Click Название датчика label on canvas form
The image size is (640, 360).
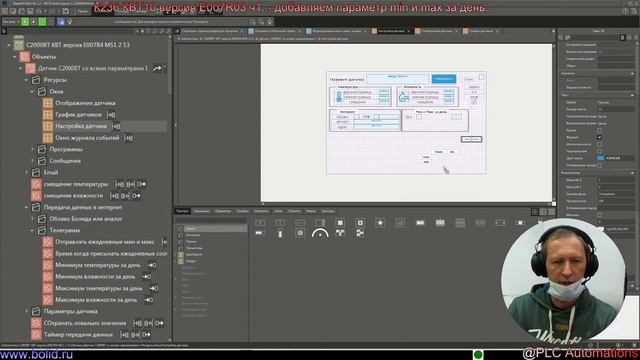347,79
